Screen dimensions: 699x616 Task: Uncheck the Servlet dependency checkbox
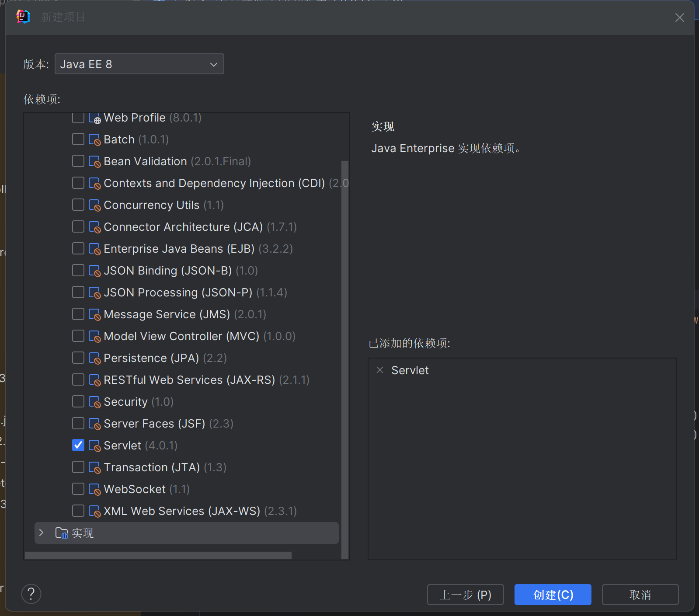pos(78,445)
